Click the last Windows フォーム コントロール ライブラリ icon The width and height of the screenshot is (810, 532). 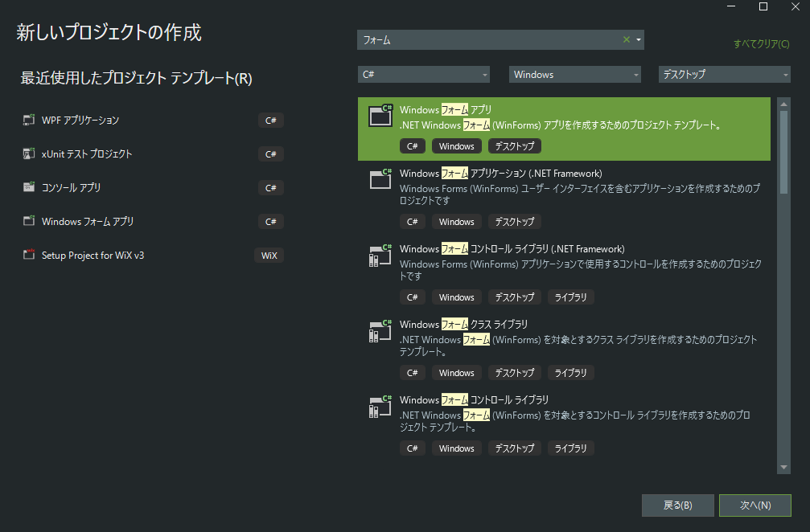pos(380,406)
